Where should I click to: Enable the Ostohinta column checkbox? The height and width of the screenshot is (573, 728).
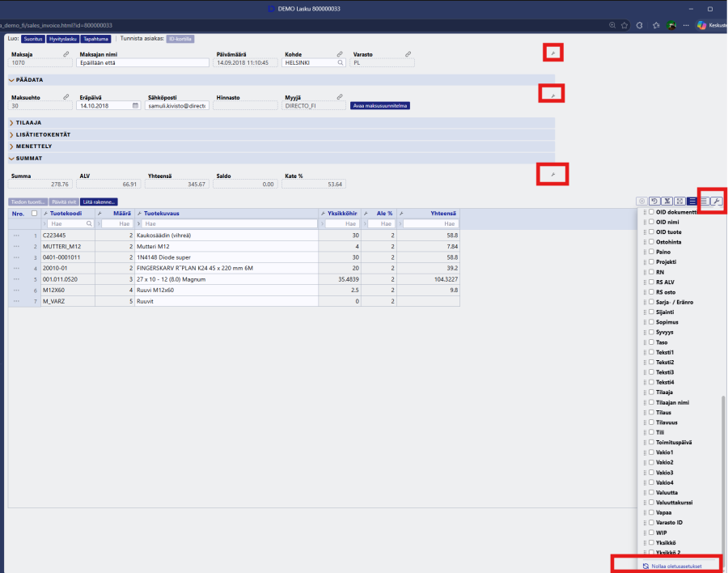pyautogui.click(x=651, y=242)
